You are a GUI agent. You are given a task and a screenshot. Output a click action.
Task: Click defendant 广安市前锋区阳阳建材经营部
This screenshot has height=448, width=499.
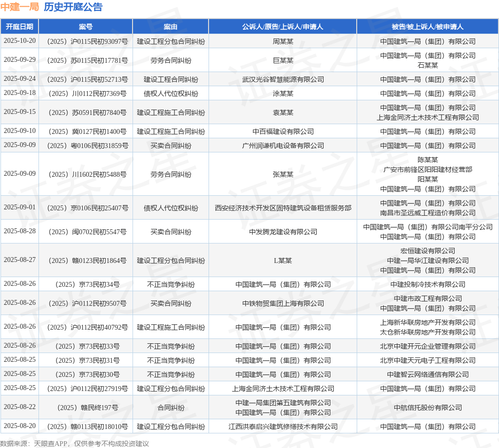pyautogui.click(x=427, y=169)
